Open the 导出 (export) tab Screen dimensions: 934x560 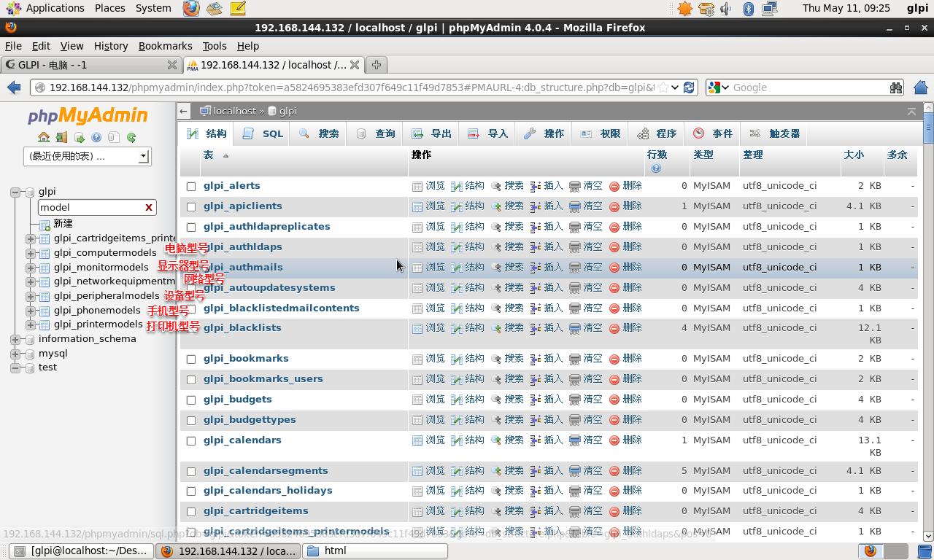432,134
